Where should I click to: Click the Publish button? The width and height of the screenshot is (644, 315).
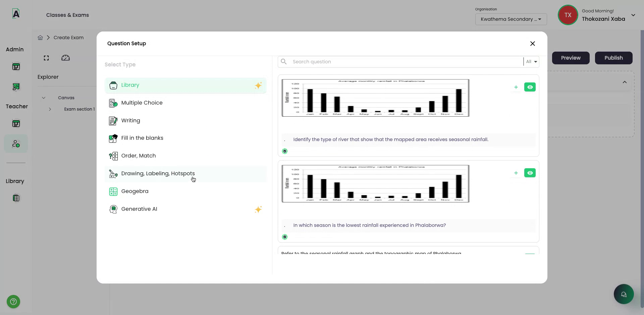613,58
